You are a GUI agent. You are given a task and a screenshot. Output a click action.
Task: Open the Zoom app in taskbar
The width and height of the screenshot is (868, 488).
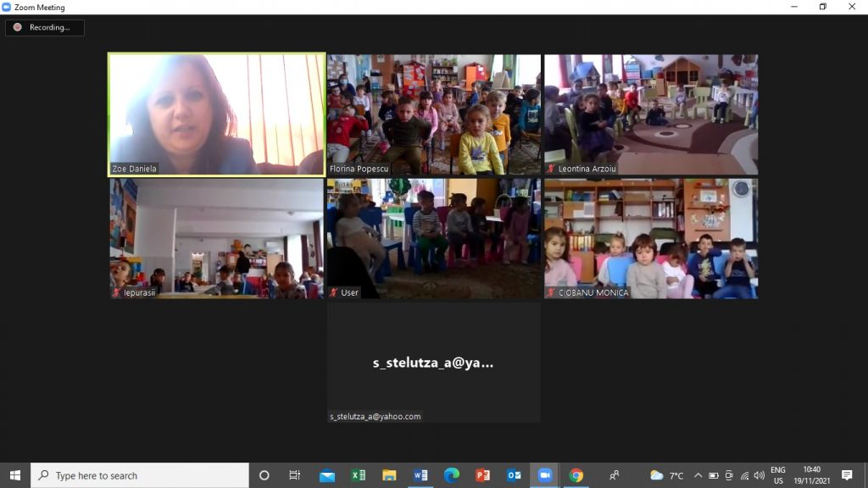pos(544,475)
